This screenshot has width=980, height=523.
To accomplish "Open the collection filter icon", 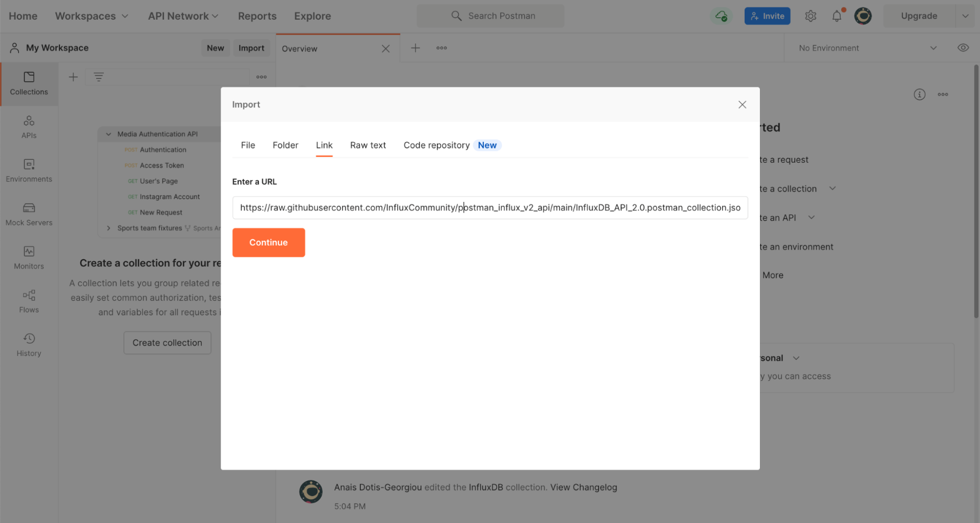I will click(99, 76).
